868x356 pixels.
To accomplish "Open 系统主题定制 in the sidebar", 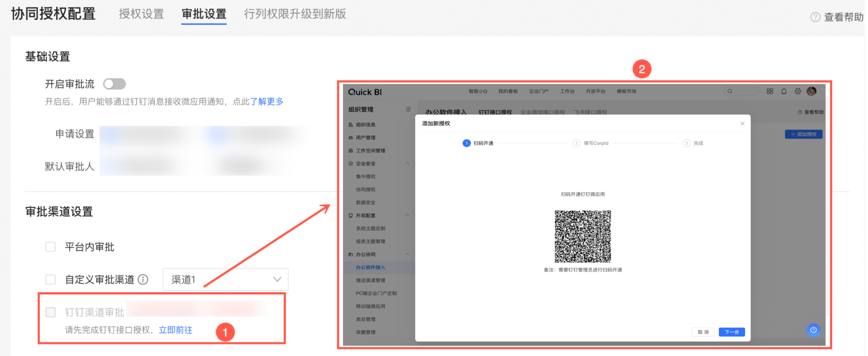I will [x=371, y=228].
